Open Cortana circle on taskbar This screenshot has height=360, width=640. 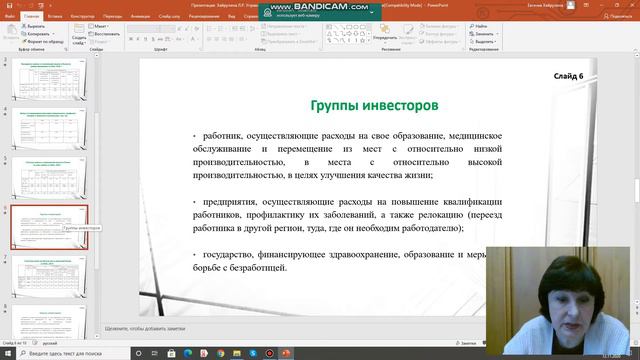click(138, 353)
